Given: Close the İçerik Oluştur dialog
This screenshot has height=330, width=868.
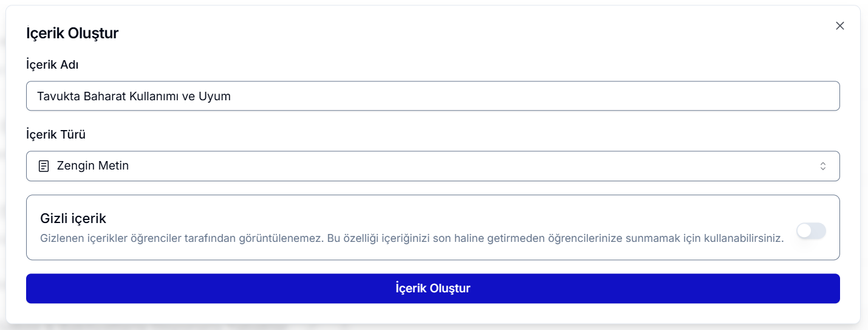Looking at the screenshot, I should pos(840,26).
